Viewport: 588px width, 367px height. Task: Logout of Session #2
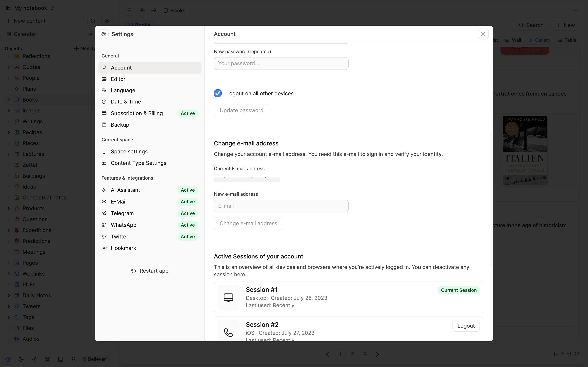click(x=466, y=326)
